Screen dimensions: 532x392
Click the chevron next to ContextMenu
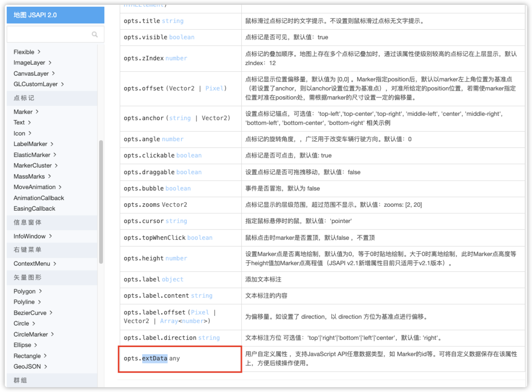click(55, 264)
